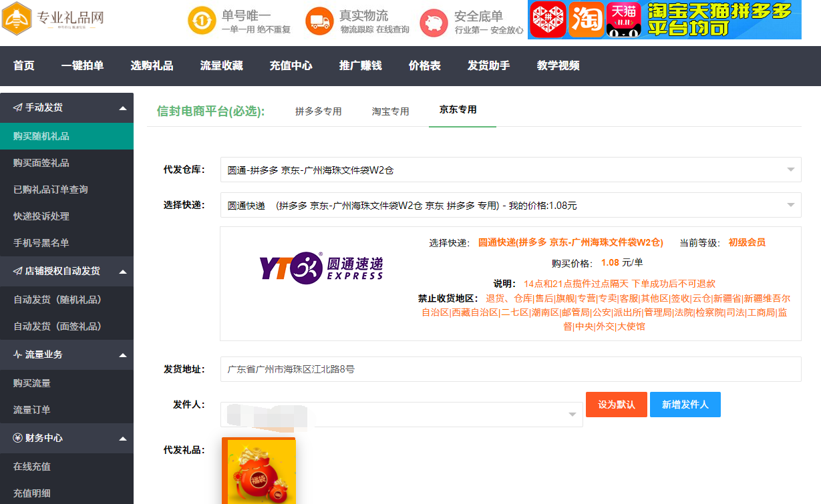Select 购买随机礼品 in sidebar

[x=67, y=136]
